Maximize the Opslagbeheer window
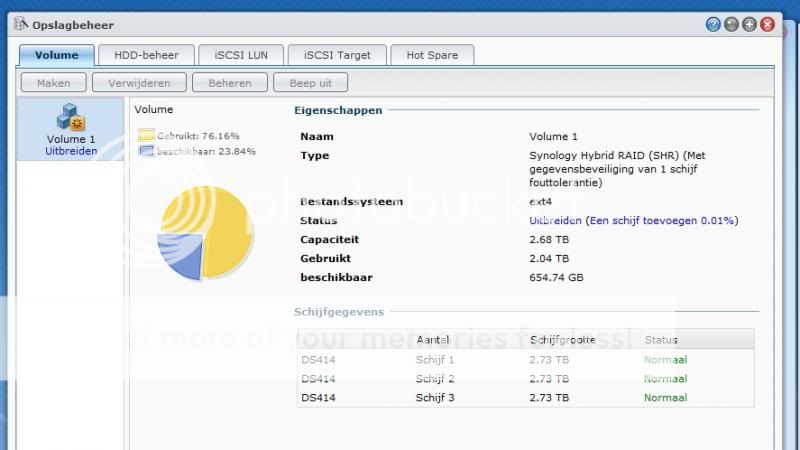Image resolution: width=800 pixels, height=450 pixels. 749,24
